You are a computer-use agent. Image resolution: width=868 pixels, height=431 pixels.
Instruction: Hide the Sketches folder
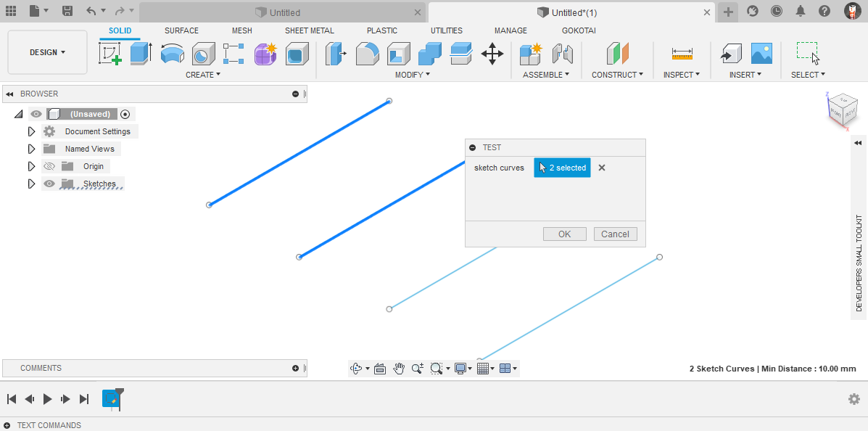[49, 184]
